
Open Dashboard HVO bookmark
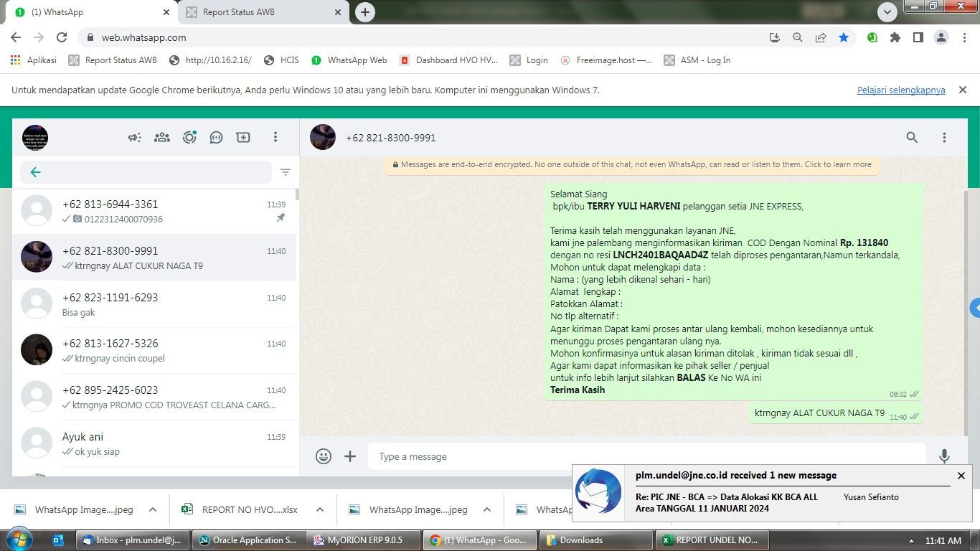(x=448, y=60)
